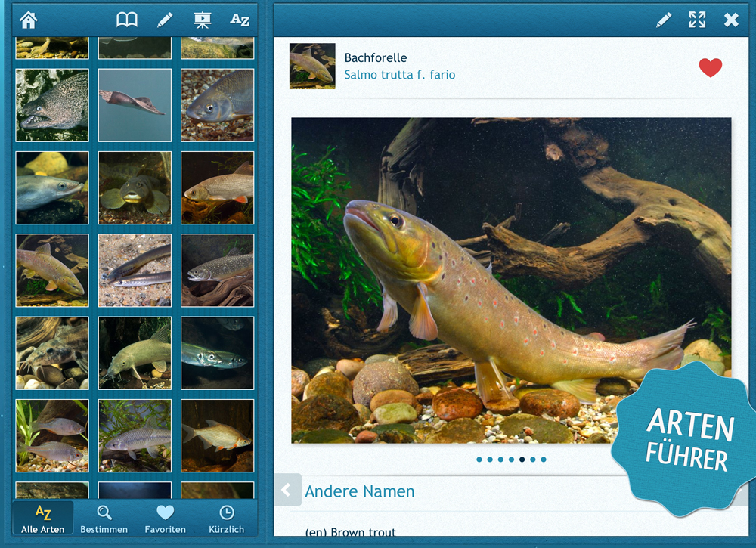Edit the Bachforelle entry with the pencil icon
The width and height of the screenshot is (756, 548).
click(664, 20)
